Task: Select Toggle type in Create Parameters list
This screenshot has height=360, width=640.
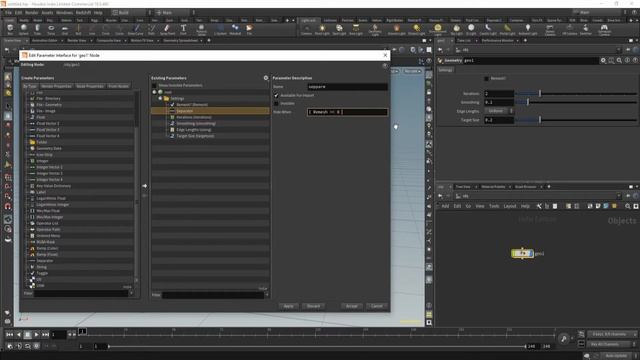Action: coord(42,273)
